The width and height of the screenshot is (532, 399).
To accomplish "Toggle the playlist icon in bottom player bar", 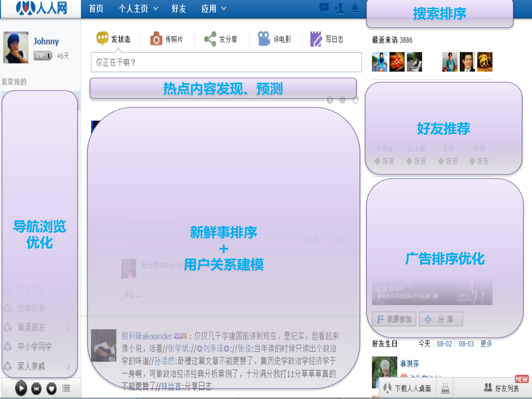I will [66, 388].
